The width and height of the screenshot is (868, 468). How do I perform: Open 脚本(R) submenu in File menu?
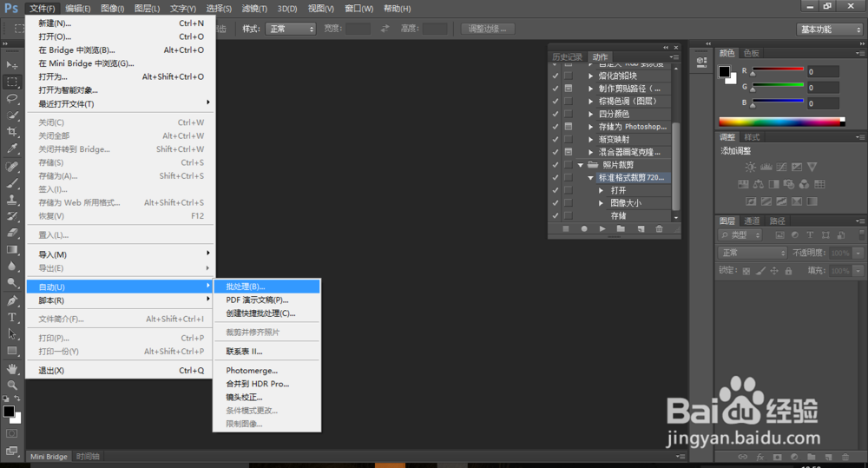tap(120, 300)
